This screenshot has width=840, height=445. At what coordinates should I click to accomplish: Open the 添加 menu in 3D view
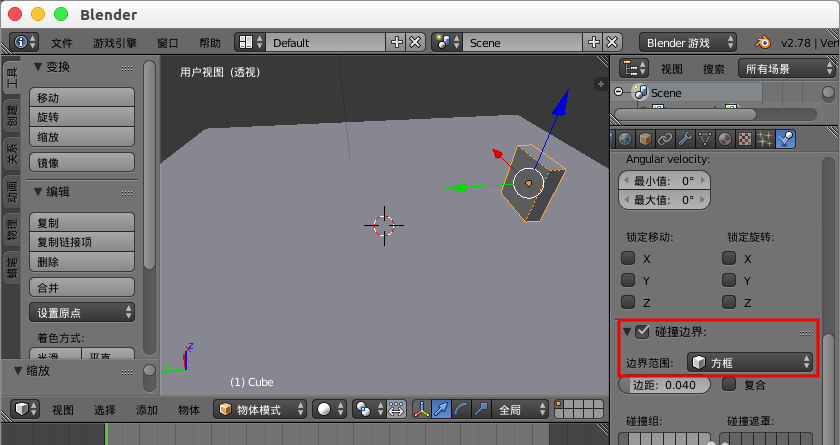pos(147,410)
